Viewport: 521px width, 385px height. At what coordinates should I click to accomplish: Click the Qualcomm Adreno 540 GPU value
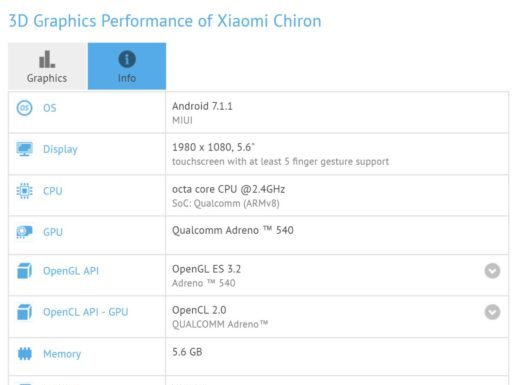pos(233,230)
